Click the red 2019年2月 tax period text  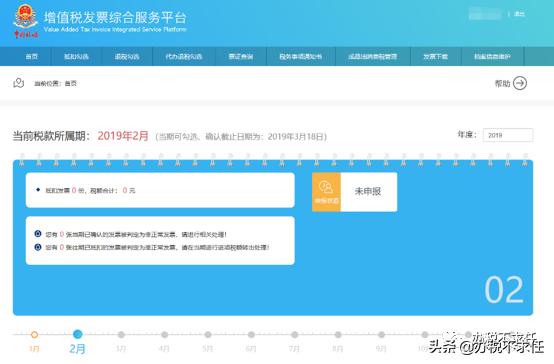(123, 136)
